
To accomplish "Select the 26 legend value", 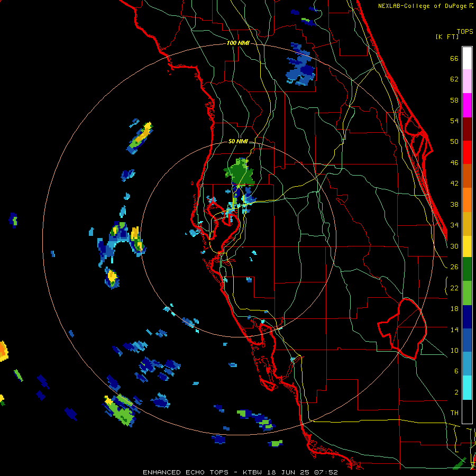I will pyautogui.click(x=454, y=267).
